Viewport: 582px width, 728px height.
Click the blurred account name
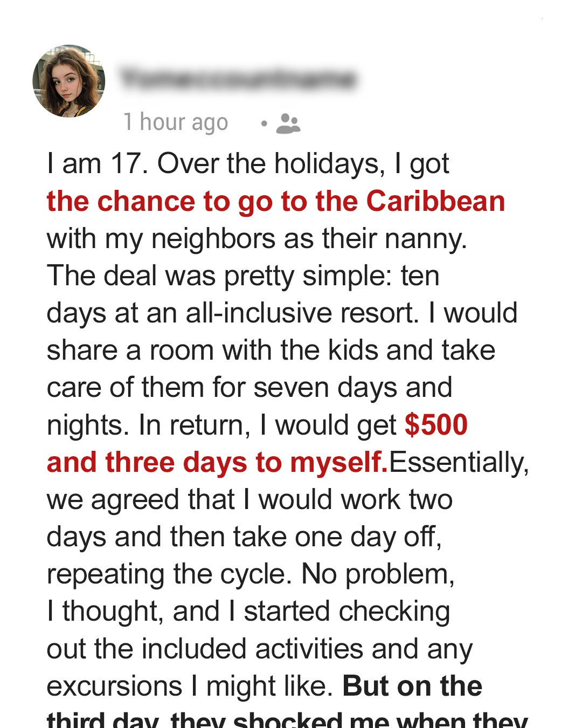pos(238,79)
